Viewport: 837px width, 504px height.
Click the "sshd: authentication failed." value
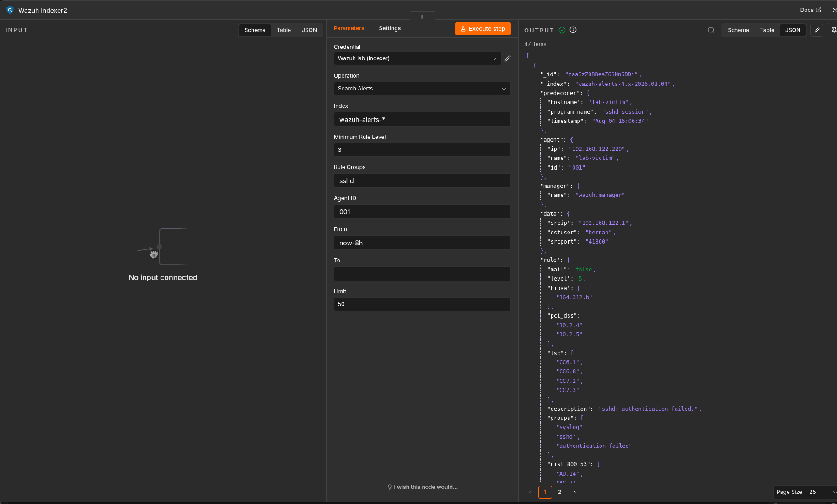pyautogui.click(x=648, y=409)
